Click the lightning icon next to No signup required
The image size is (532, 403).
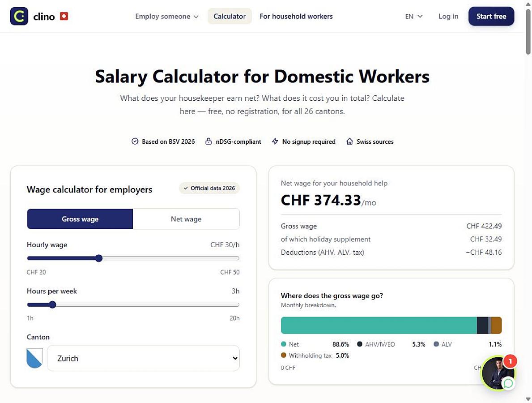point(275,141)
